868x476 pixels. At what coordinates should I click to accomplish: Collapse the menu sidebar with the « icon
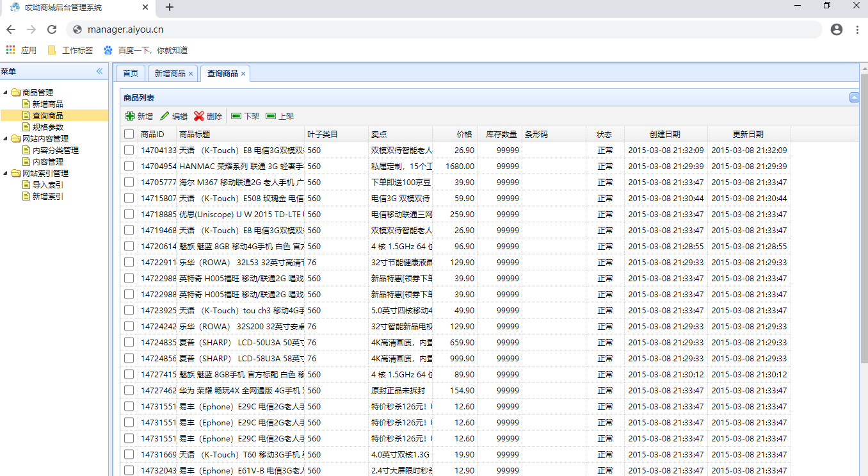click(x=99, y=72)
